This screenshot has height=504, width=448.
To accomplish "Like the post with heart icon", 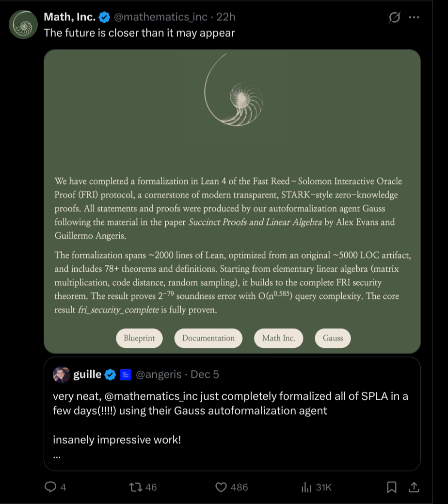I will pos(222,487).
